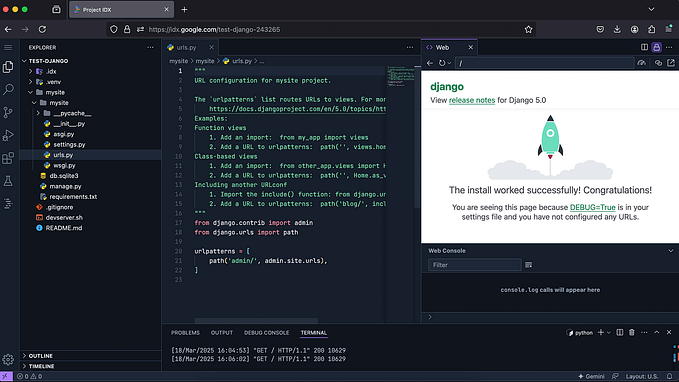Image resolution: width=679 pixels, height=382 pixels.
Task: Reload the browser page
Action: tap(42, 29)
